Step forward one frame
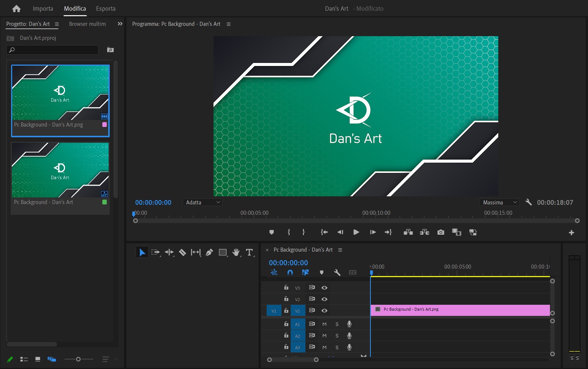Screen dimensions: 588x369 pyautogui.click(x=373, y=232)
